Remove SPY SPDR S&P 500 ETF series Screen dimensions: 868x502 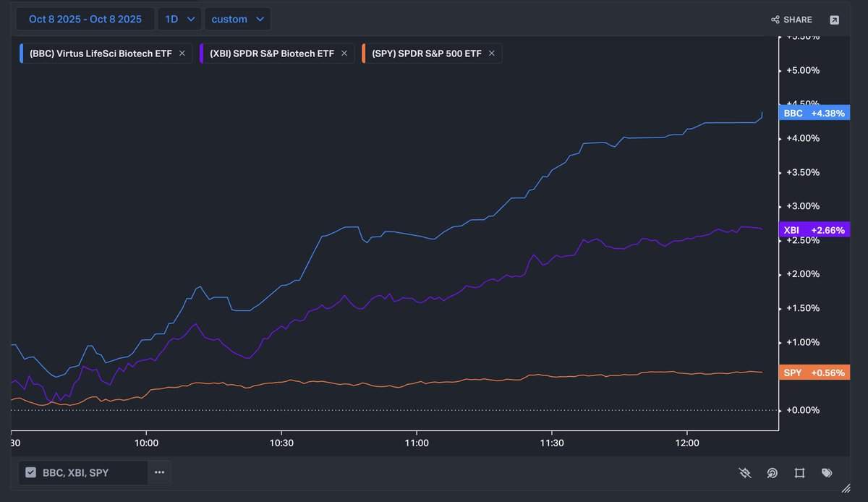[x=492, y=53]
